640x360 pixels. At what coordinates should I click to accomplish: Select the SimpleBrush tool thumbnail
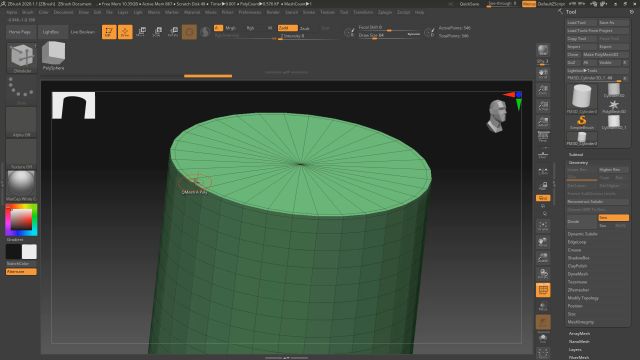(x=582, y=122)
